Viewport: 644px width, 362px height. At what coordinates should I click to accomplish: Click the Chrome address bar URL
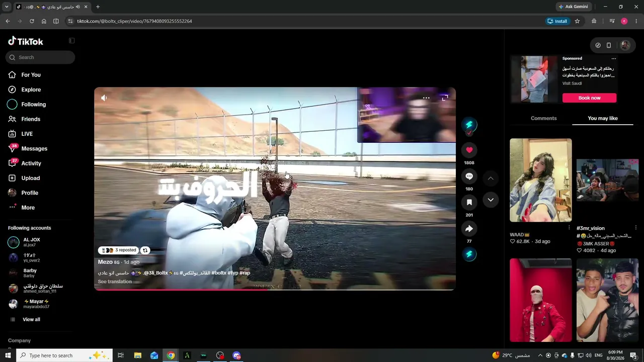tap(134, 21)
